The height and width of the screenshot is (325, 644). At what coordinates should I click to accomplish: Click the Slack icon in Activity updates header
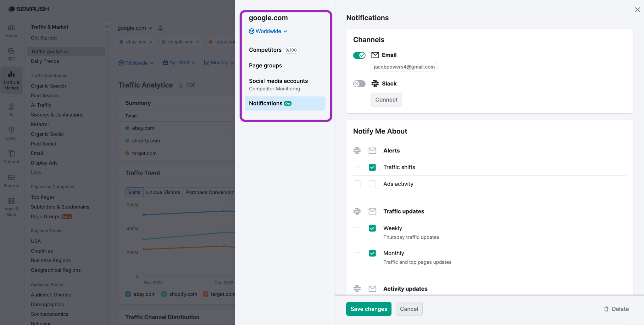pyautogui.click(x=357, y=288)
